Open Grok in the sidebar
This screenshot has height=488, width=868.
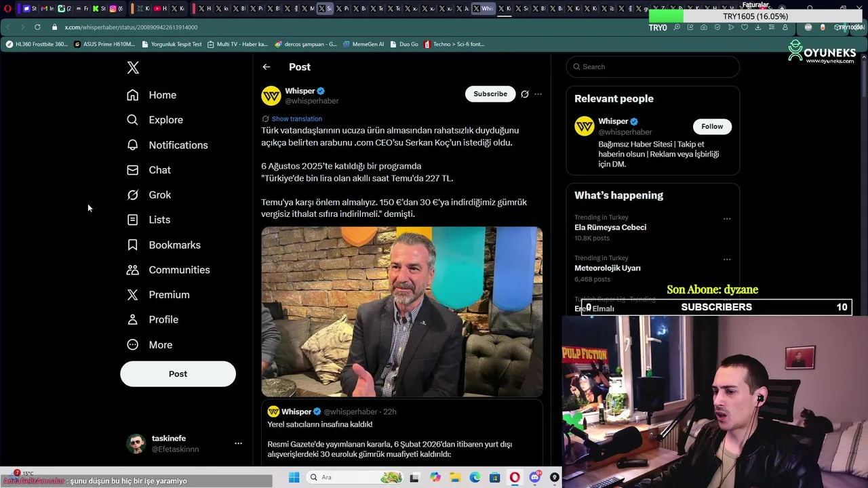(x=149, y=195)
